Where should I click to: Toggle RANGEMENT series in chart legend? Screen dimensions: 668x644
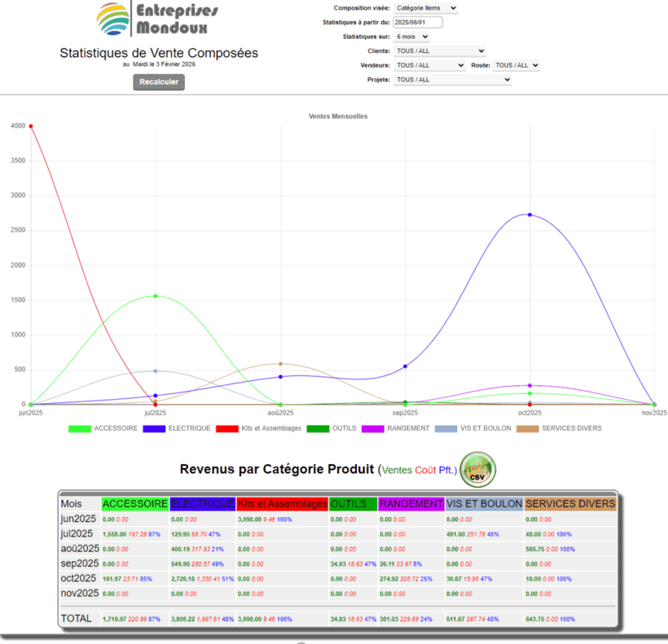click(x=395, y=428)
